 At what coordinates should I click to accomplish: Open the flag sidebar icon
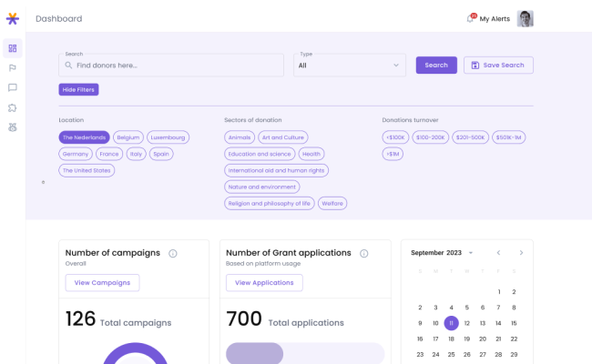pos(13,68)
